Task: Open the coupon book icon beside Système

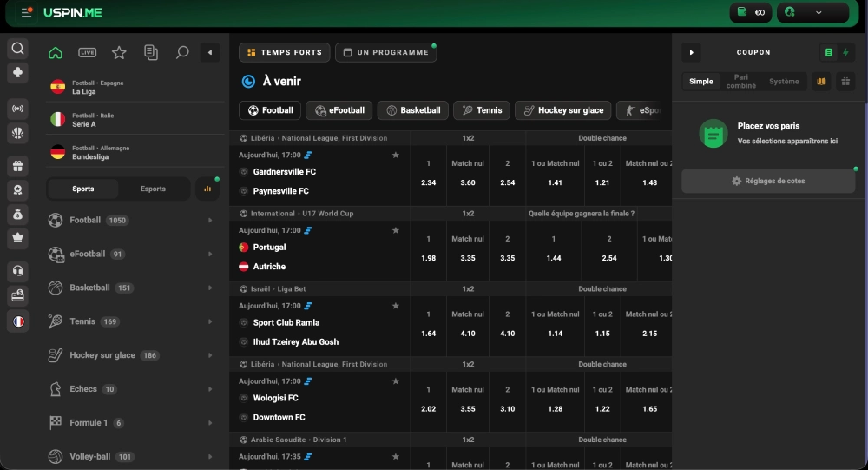Action: coord(821,82)
